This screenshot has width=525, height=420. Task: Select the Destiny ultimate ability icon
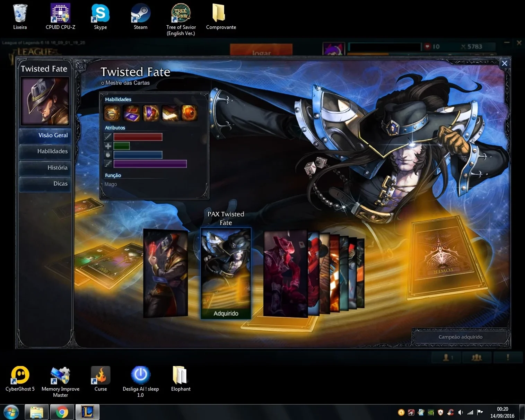point(189,113)
